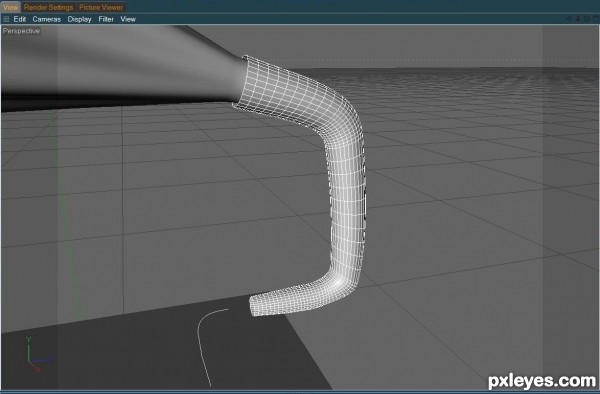
Task: Click the grip icon beside the Edit menu
Action: click(x=6, y=19)
